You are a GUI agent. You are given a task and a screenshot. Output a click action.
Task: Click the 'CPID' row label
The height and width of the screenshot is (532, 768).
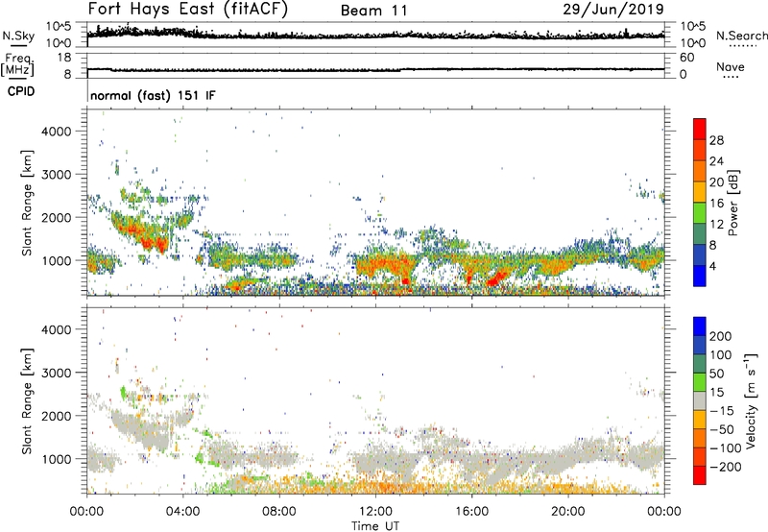point(21,91)
